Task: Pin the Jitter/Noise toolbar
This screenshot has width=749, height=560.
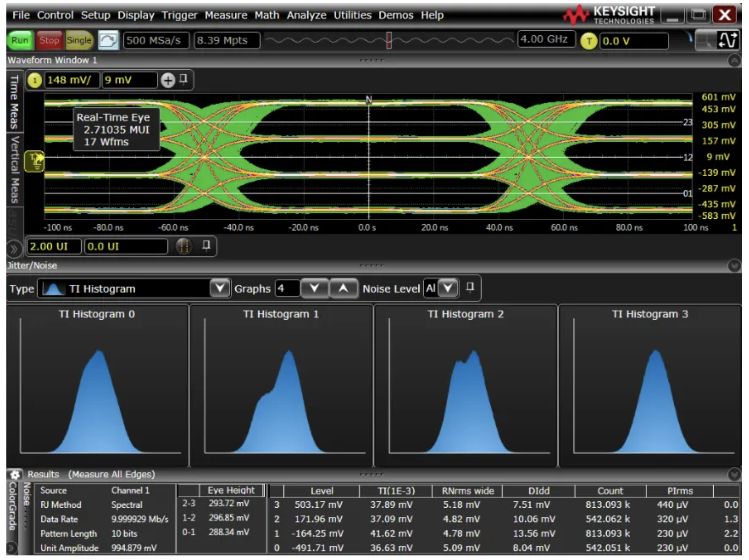Action: point(470,287)
